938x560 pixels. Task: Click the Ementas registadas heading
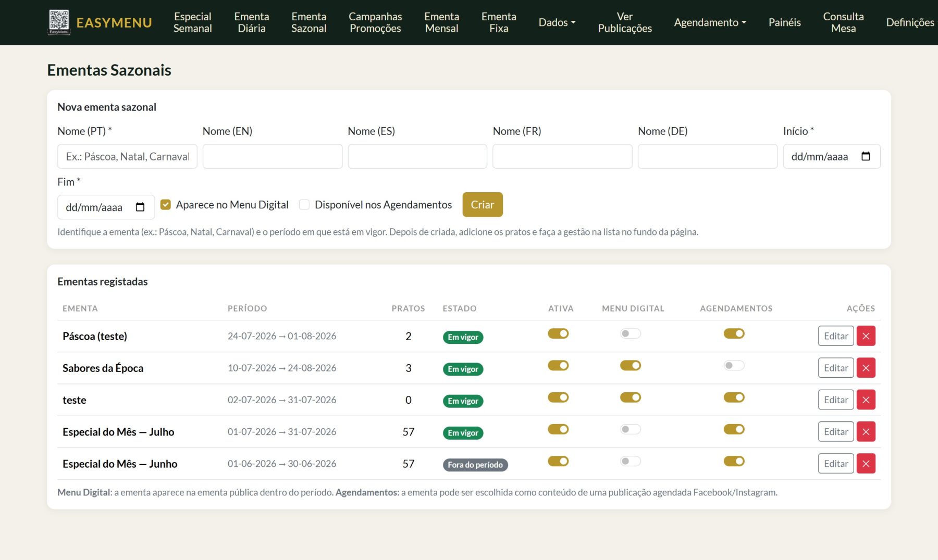click(x=103, y=281)
